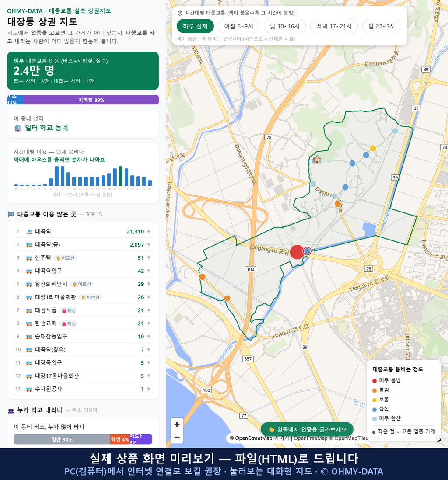Click the large red 대곡역 station marker

click(x=297, y=252)
